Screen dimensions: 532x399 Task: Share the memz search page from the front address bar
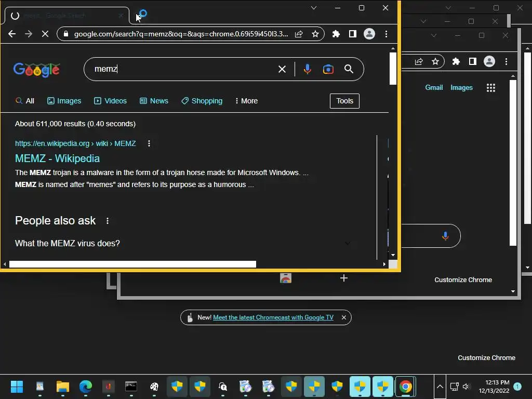[x=299, y=34]
